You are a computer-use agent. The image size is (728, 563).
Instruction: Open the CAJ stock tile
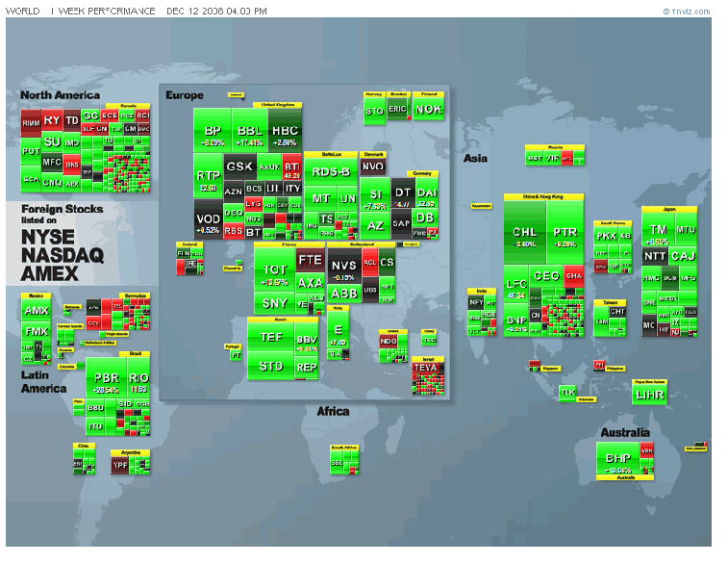coord(683,256)
